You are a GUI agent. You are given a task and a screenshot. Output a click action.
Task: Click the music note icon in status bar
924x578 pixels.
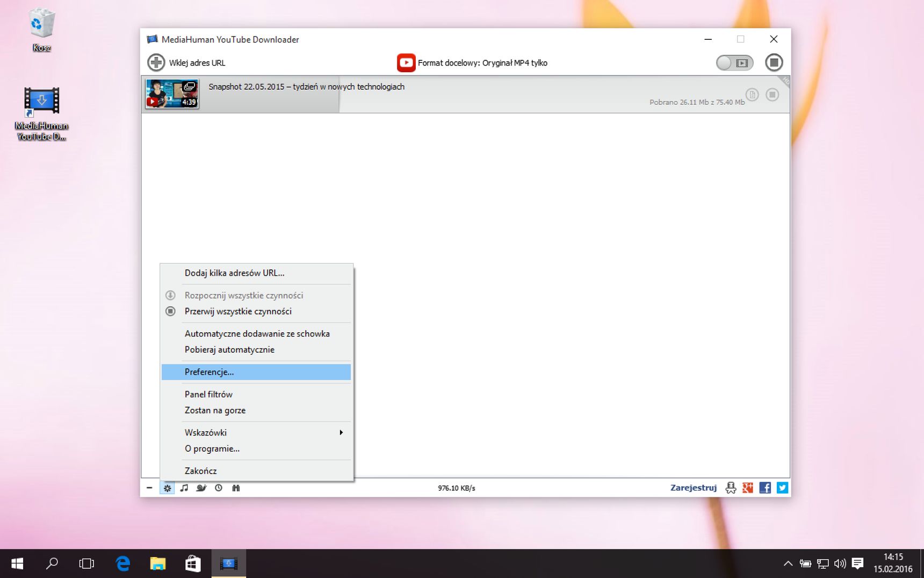point(184,488)
